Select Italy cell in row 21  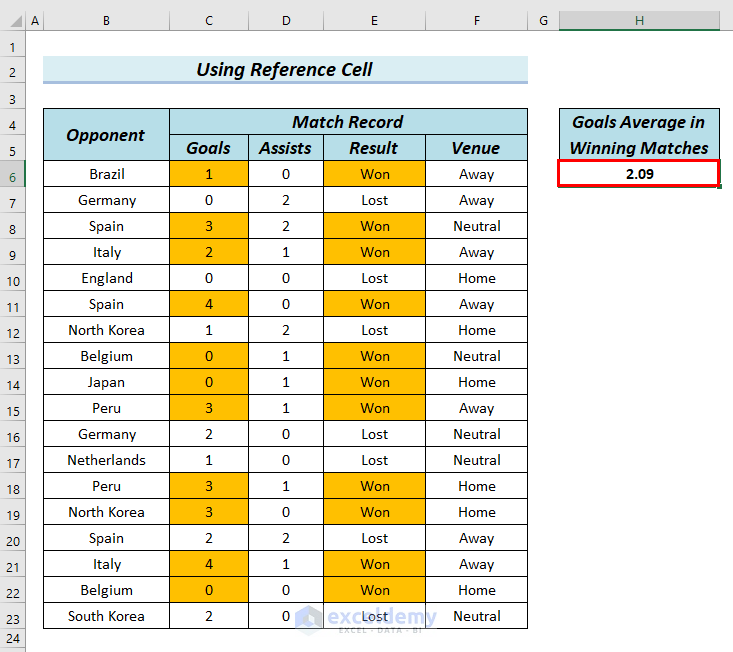coord(106,564)
